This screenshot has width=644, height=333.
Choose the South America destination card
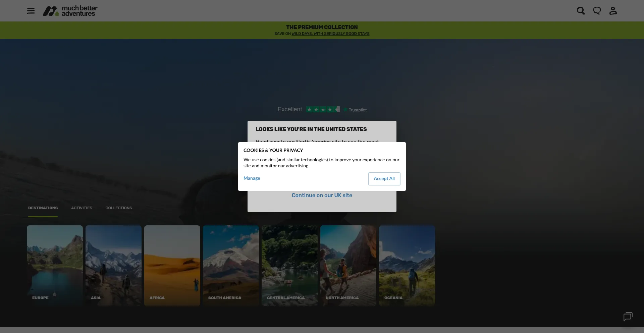(x=231, y=265)
